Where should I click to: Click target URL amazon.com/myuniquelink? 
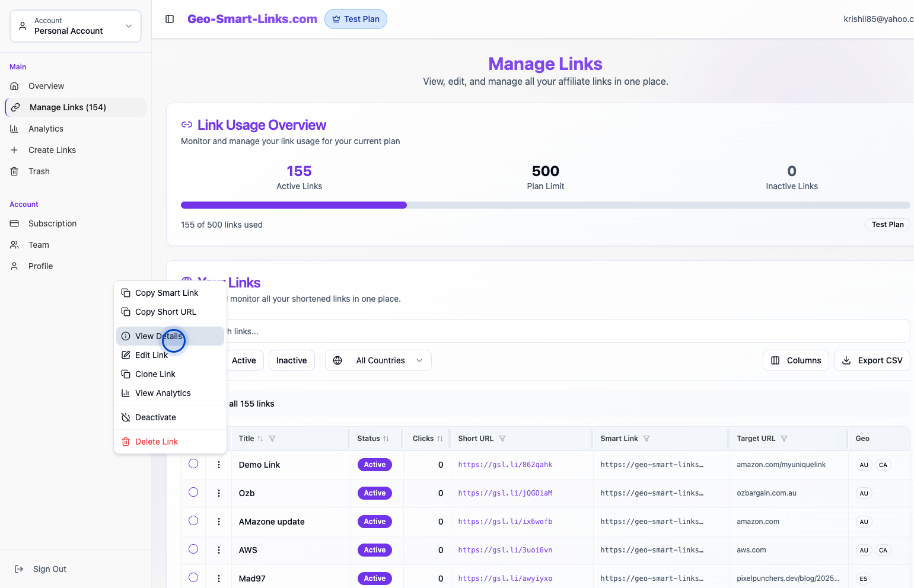(781, 465)
